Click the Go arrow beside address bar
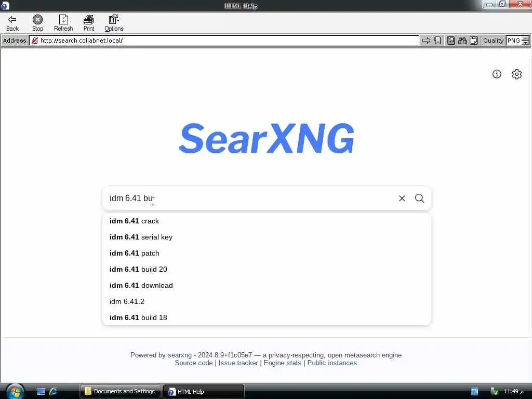The image size is (532, 399). (x=426, y=41)
